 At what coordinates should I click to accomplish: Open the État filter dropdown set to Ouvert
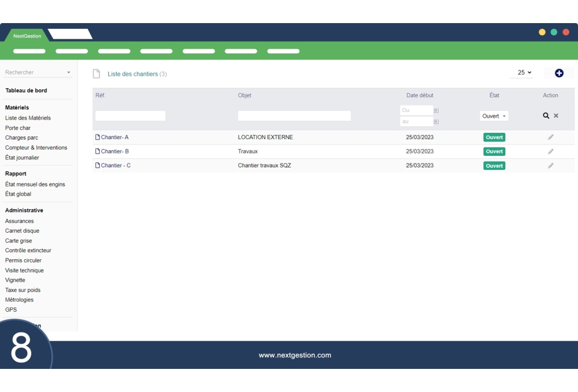494,116
